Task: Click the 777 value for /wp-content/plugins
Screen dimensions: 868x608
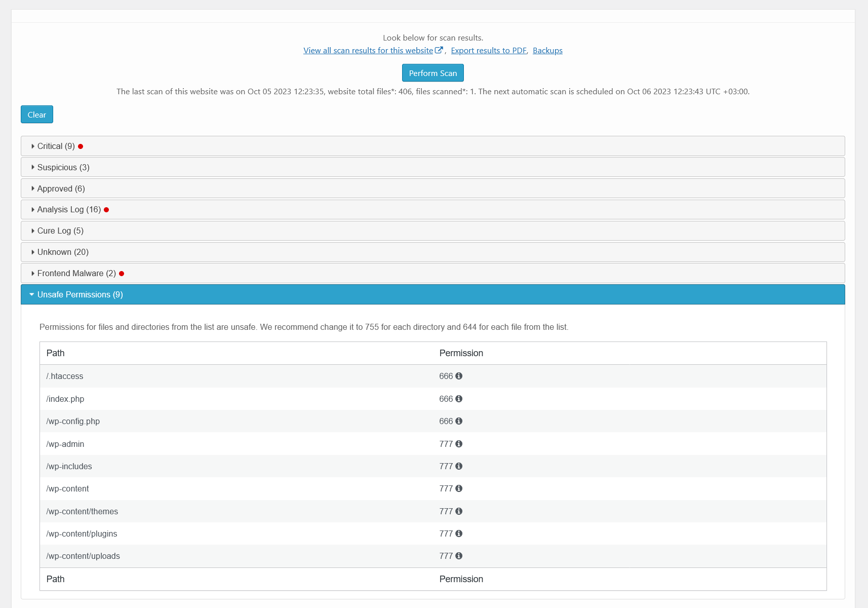Action: 446,534
